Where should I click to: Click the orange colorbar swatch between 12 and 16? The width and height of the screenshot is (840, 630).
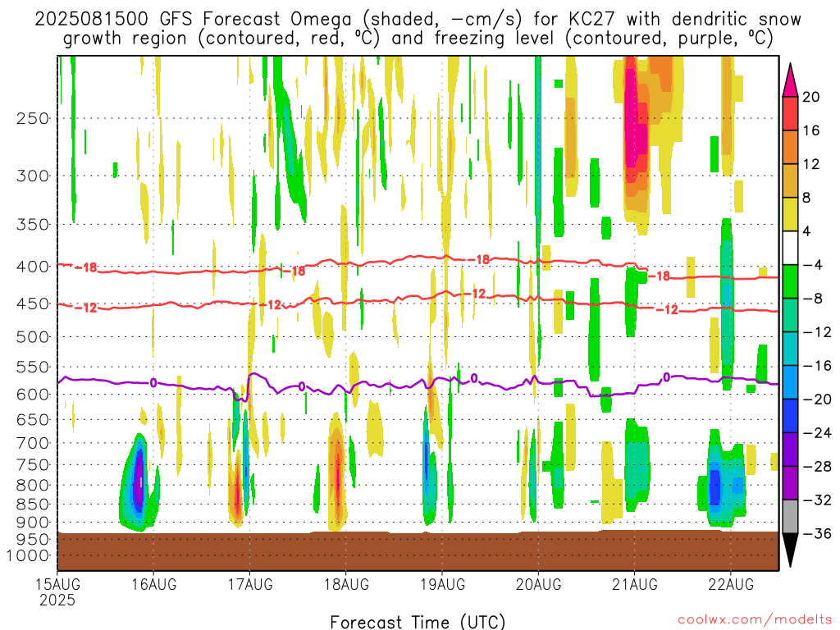(790, 148)
